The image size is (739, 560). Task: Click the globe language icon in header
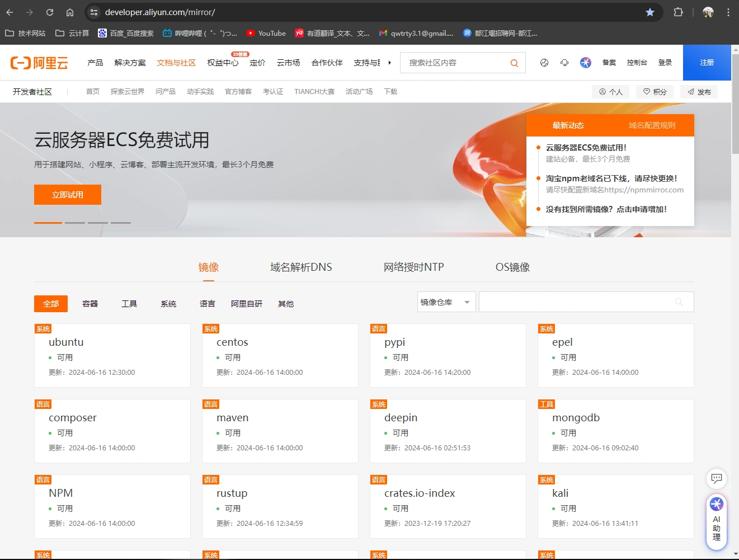544,63
